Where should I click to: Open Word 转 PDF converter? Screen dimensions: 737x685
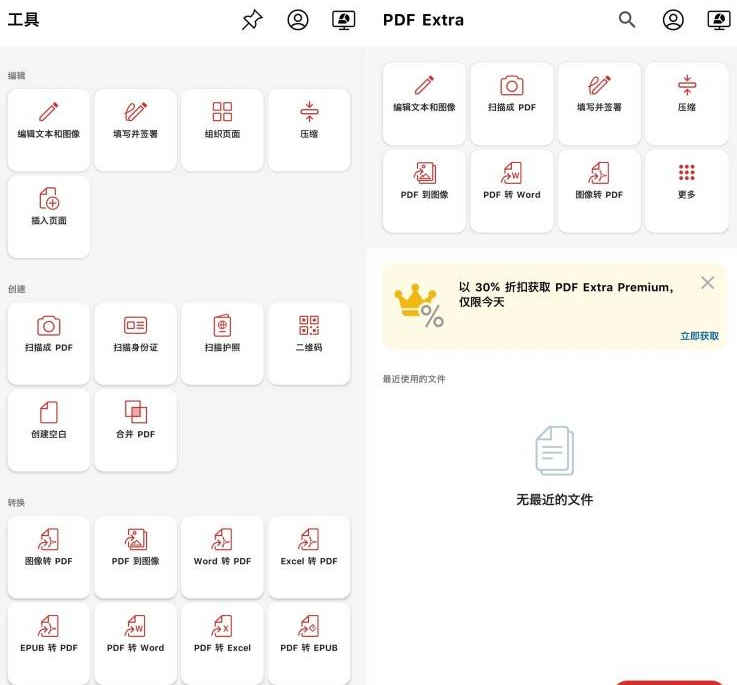[x=222, y=557]
